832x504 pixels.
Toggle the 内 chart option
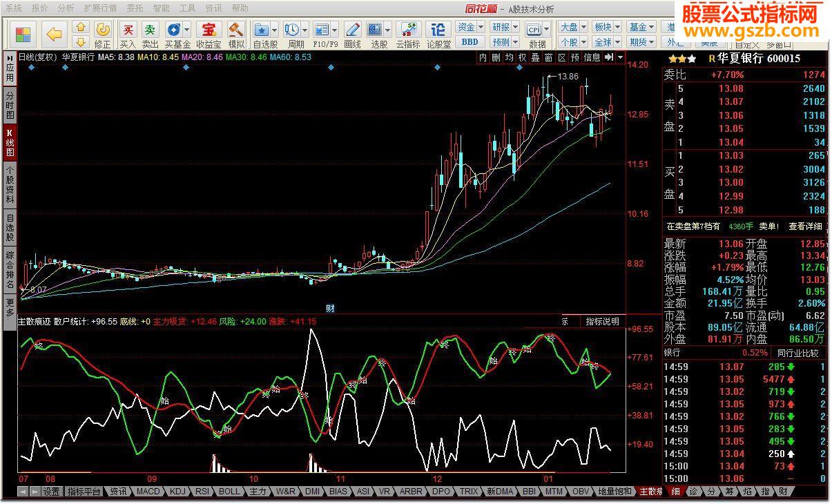[x=483, y=57]
